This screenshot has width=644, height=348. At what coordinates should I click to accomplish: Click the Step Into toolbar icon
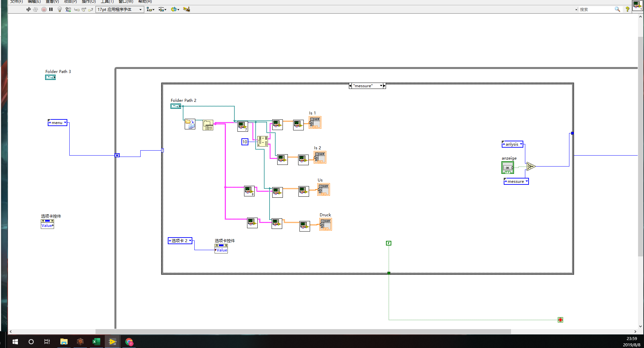pyautogui.click(x=77, y=9)
